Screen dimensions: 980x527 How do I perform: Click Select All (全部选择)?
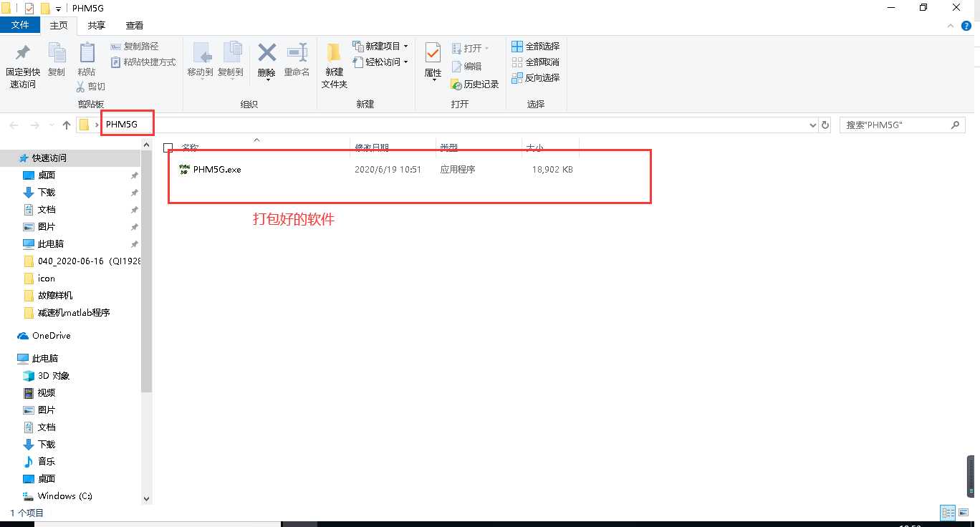pos(535,46)
